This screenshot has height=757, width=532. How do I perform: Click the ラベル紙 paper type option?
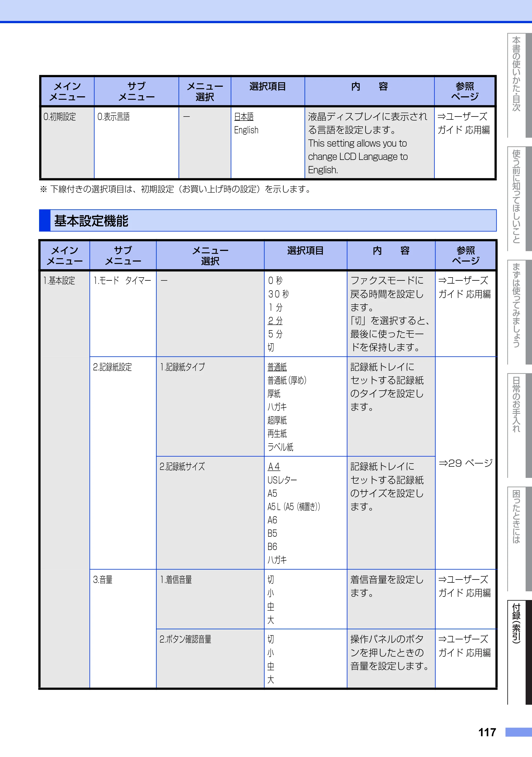pos(280,447)
